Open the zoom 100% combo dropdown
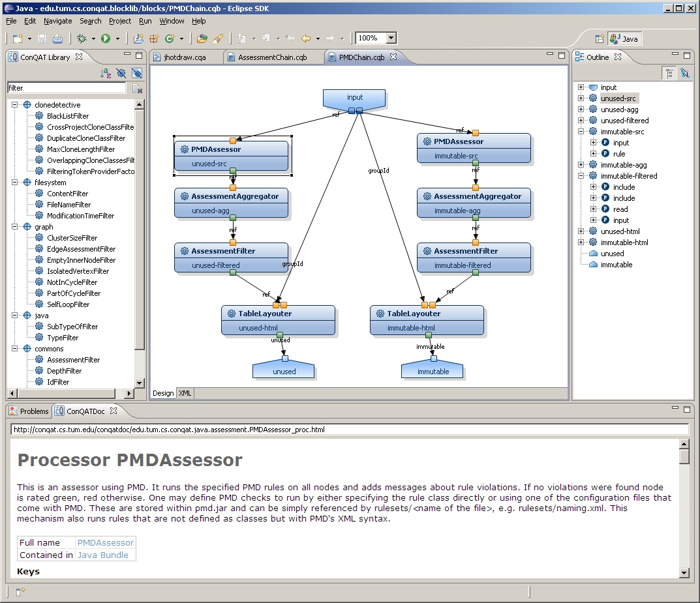The height and width of the screenshot is (603, 700). (x=391, y=38)
